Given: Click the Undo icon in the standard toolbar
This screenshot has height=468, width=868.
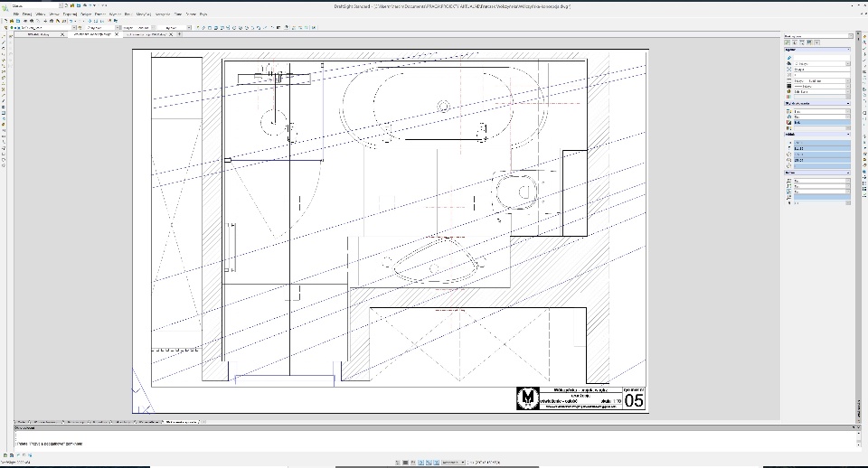Looking at the screenshot, I should (71, 21).
